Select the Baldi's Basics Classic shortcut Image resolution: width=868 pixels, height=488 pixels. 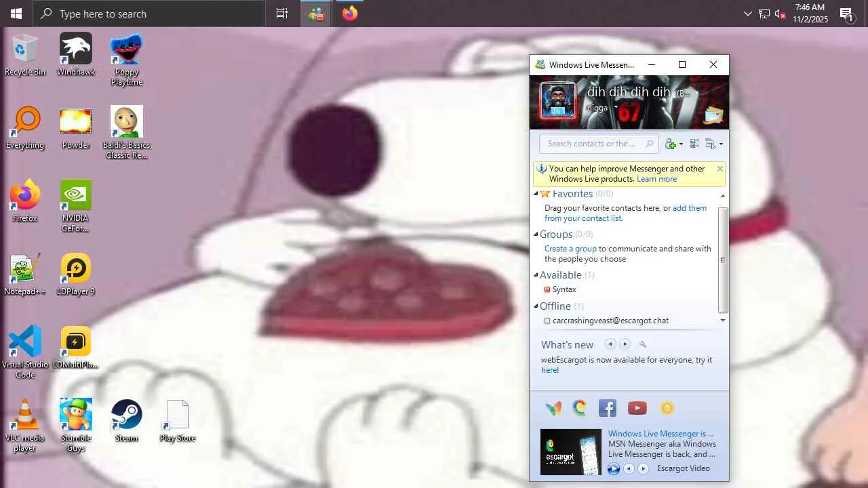click(127, 133)
